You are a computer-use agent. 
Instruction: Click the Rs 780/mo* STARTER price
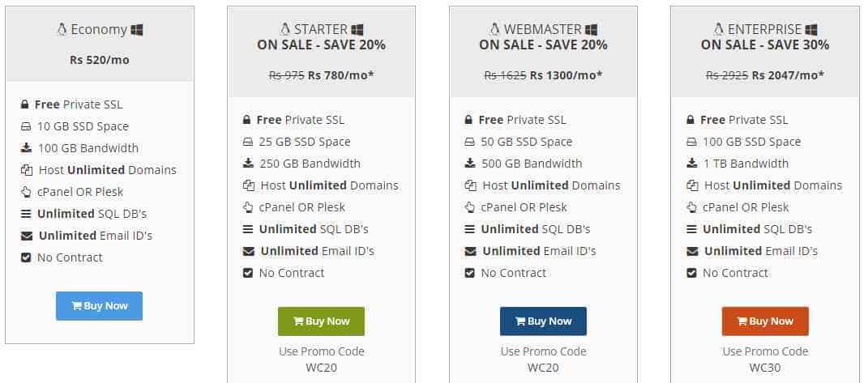[x=341, y=74]
